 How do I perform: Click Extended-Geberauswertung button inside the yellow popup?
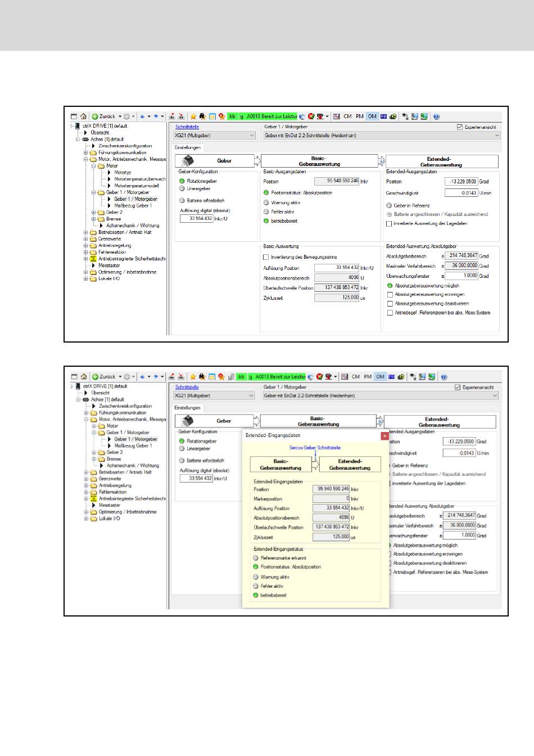coord(350,465)
